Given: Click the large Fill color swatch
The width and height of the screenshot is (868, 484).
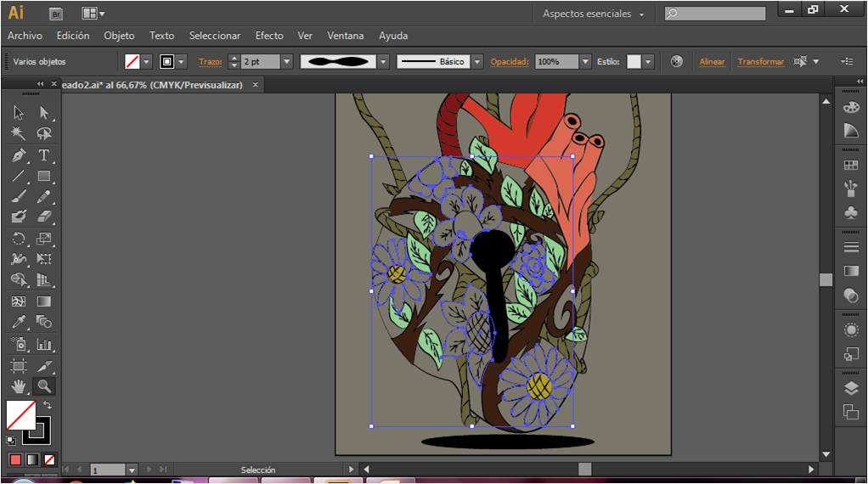Looking at the screenshot, I should click(20, 415).
